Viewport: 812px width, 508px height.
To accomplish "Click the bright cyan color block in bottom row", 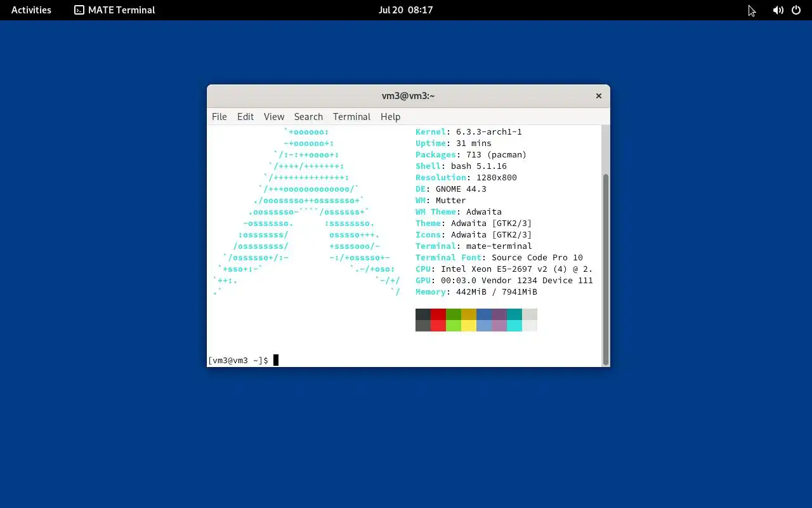I will pyautogui.click(x=514, y=326).
